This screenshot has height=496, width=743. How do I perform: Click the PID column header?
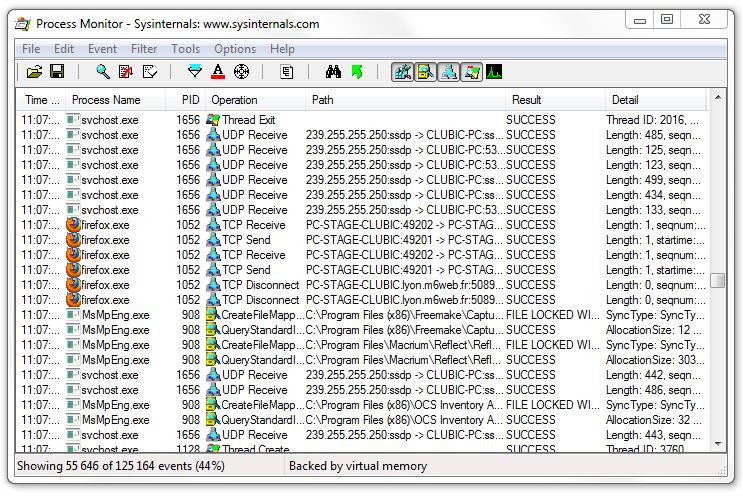[x=185, y=100]
